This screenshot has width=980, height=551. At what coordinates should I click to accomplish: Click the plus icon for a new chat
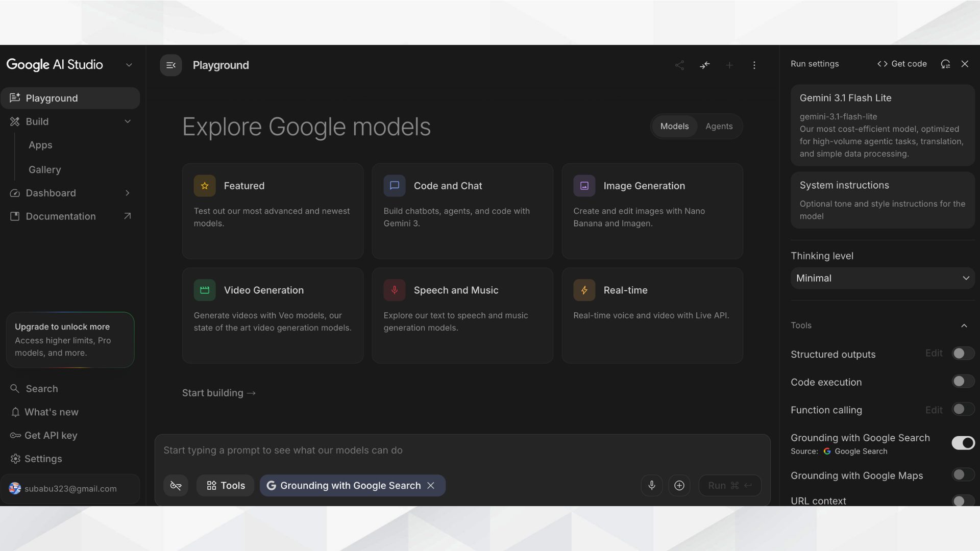click(x=729, y=65)
